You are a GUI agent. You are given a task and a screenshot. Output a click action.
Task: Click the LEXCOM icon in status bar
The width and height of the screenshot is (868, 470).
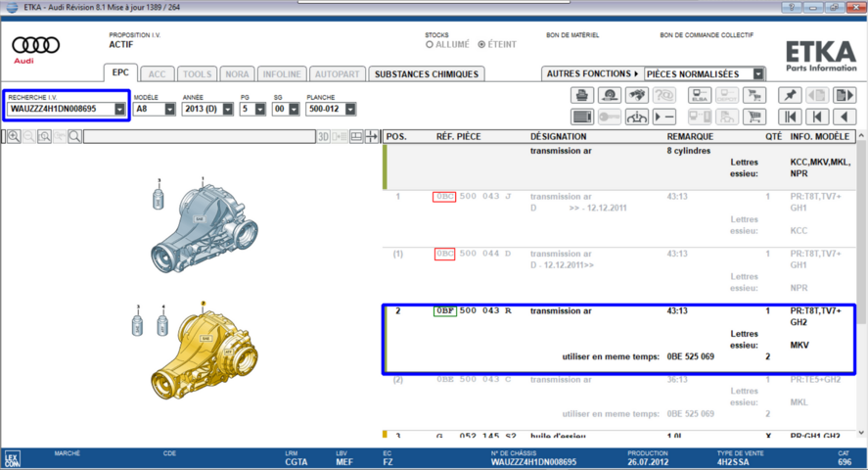coord(12,459)
